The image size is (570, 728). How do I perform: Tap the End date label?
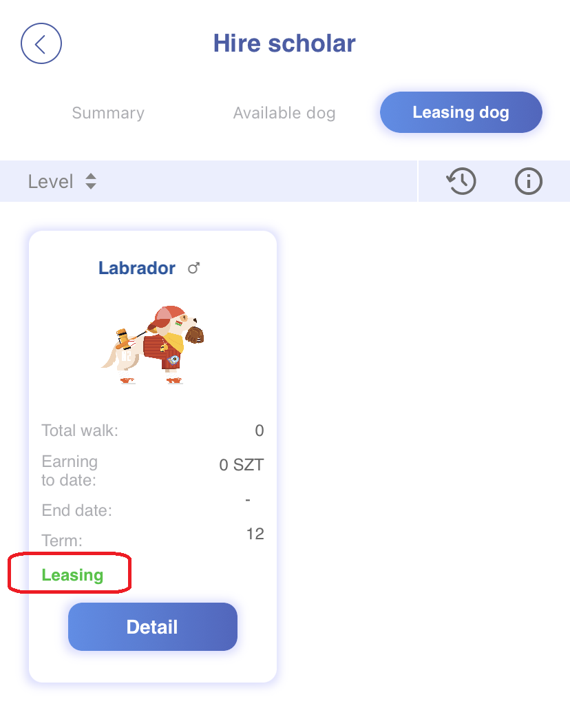click(x=76, y=510)
